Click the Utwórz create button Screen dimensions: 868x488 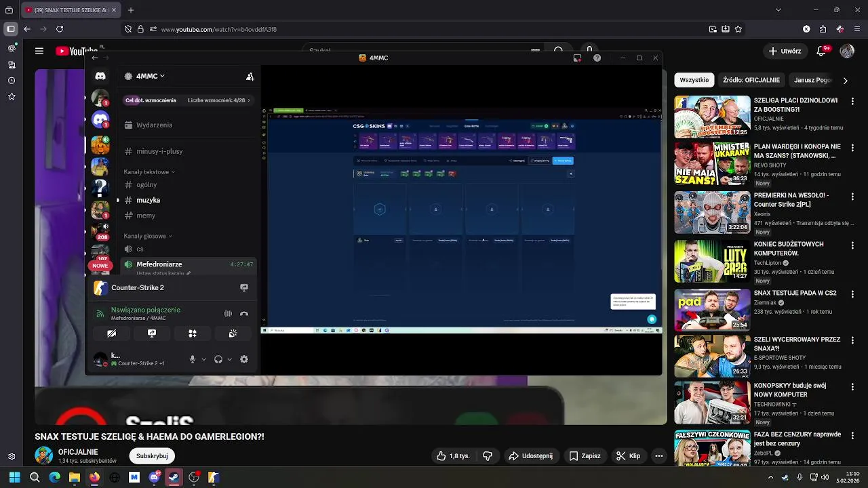[x=785, y=51]
